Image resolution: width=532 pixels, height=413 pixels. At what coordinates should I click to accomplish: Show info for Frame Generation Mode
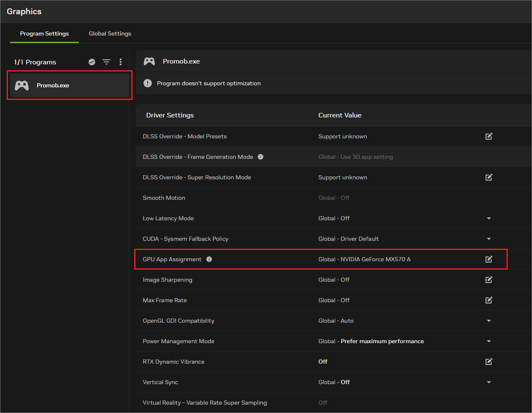click(x=261, y=157)
